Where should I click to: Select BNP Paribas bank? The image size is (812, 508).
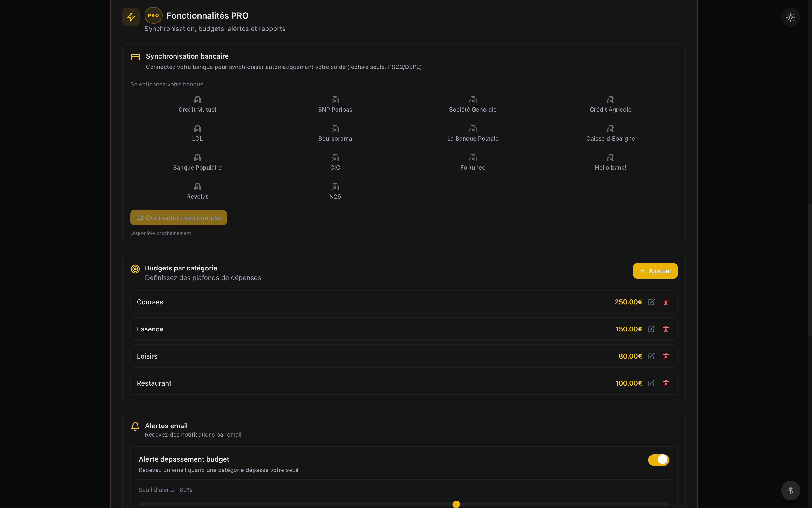[335, 105]
